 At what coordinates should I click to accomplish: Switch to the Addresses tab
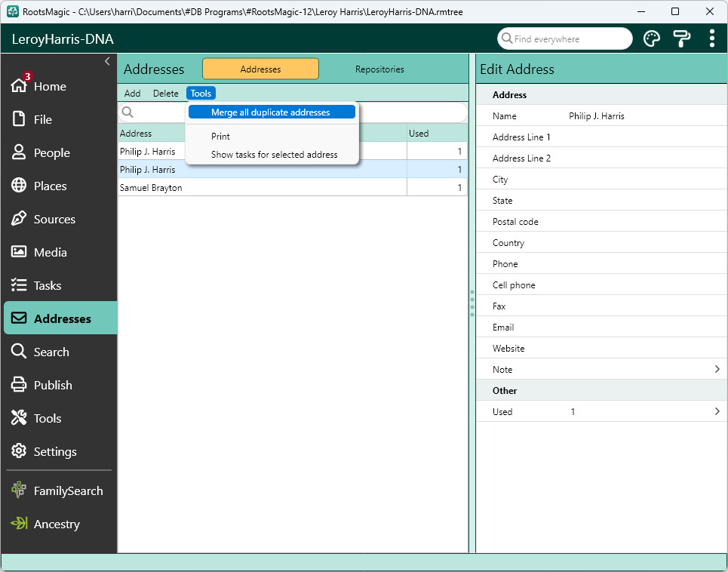(x=260, y=69)
